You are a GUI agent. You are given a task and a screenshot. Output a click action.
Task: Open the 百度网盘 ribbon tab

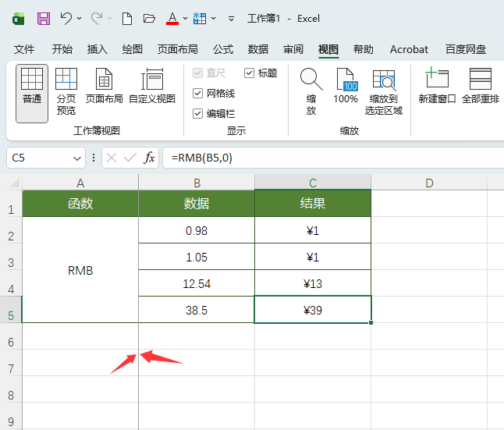[466, 49]
